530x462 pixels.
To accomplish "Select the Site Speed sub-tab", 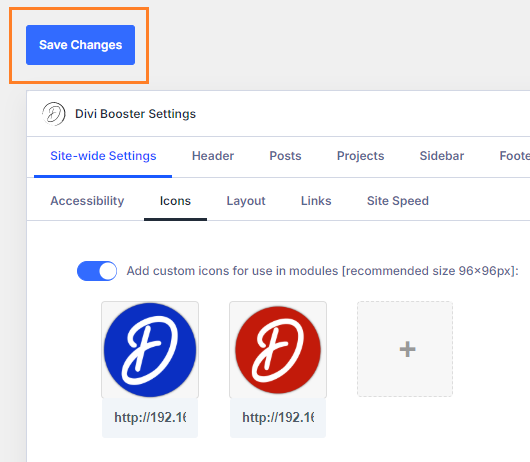I will coord(398,201).
